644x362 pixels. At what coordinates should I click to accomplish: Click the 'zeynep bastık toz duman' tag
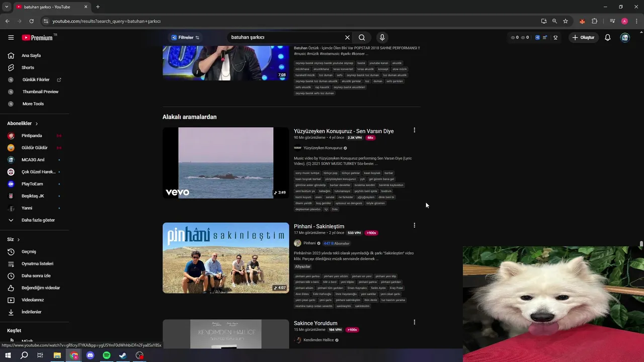[x=363, y=75]
